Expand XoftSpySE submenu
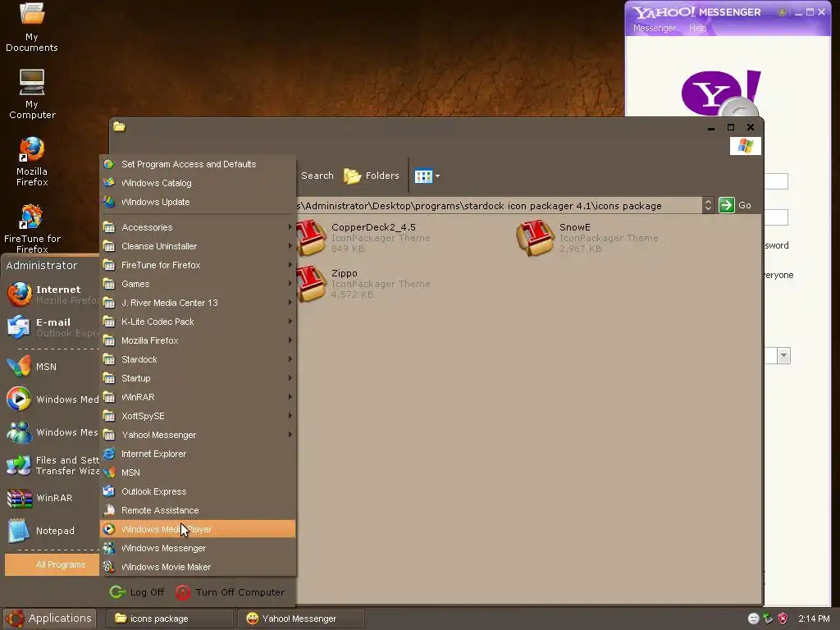The height and width of the screenshot is (630, 840). [x=198, y=416]
